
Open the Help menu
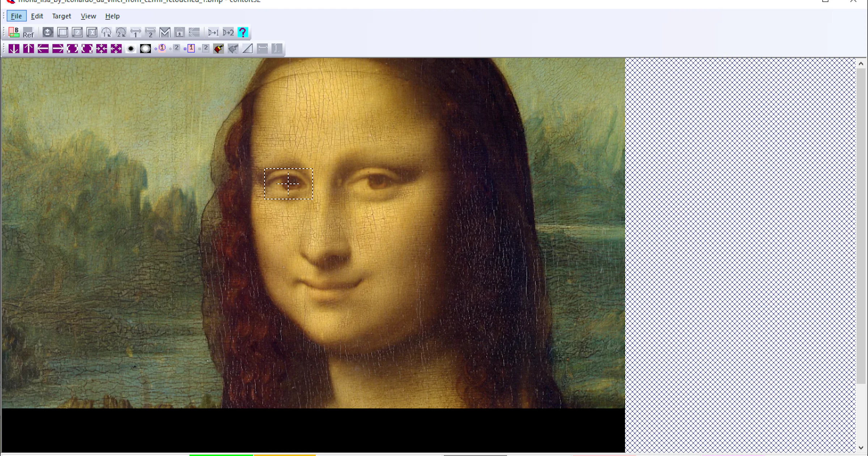pos(112,16)
